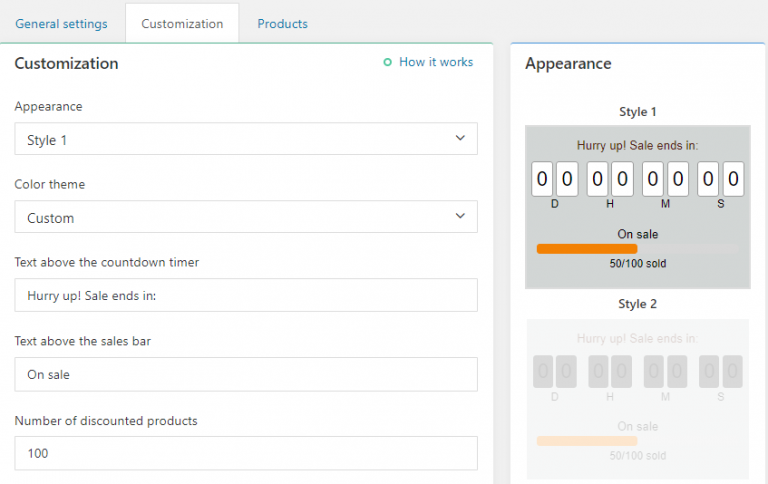Select the Customization tab
This screenshot has width=768, height=484.
pos(182,23)
